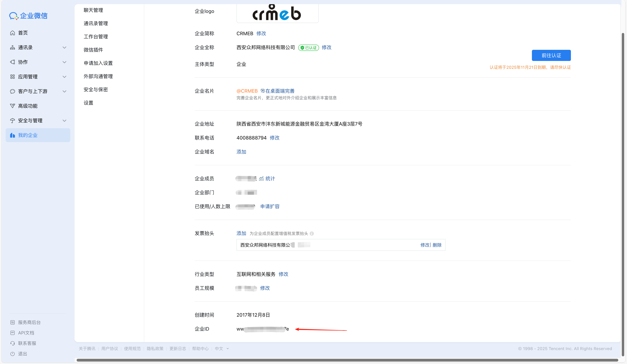627x364 pixels.
Task: Click the 我的企业 building icon
Action: click(x=12, y=135)
